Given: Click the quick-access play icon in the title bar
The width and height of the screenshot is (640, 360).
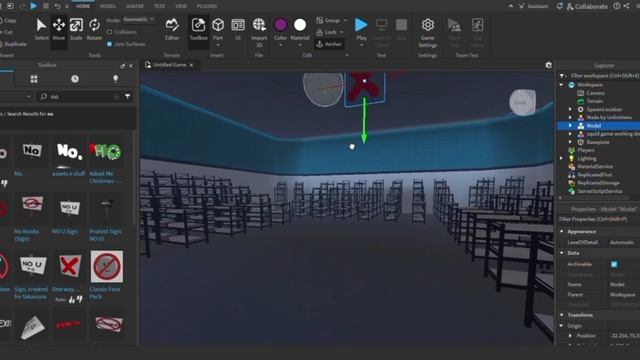Looking at the screenshot, I should [33, 6].
